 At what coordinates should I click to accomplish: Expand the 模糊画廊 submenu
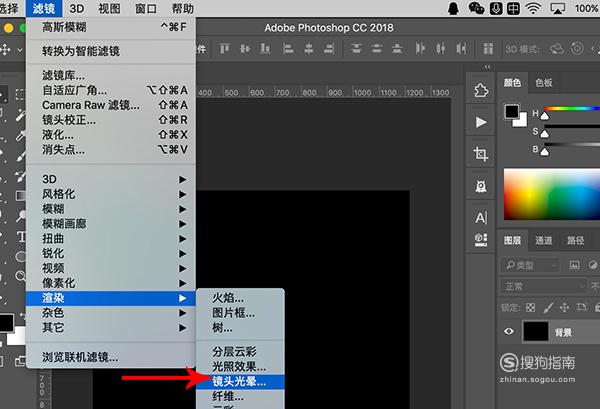(x=111, y=224)
